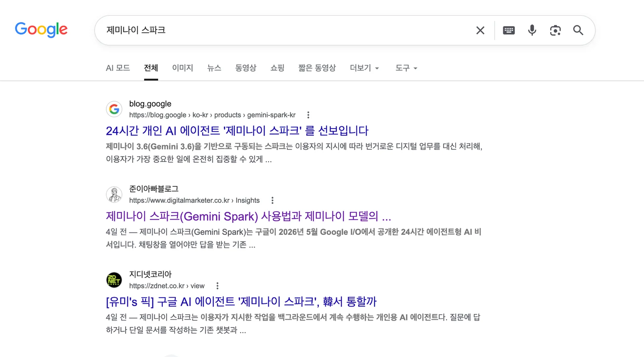Screen dimensions: 644x357
Task: Open the 동영상 tab
Action: click(246, 68)
